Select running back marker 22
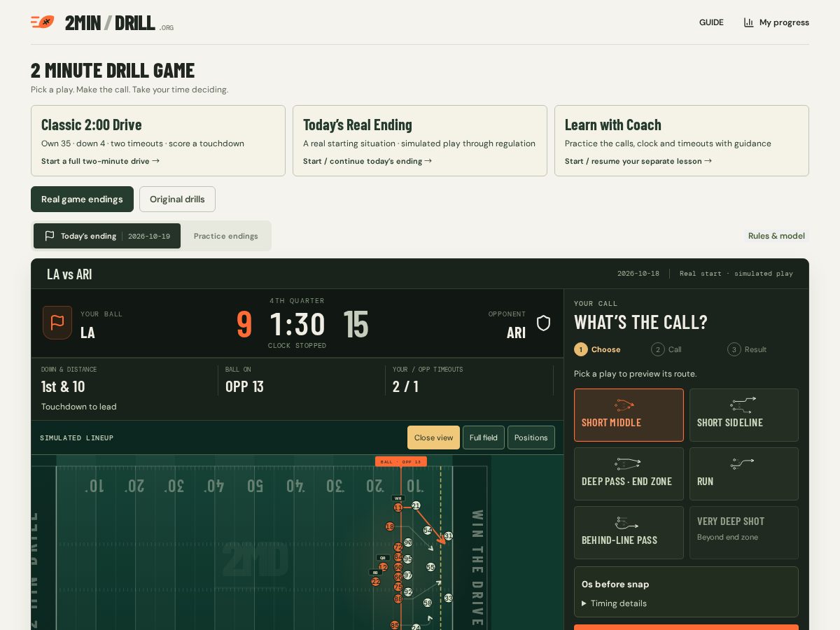Viewport: 840px width, 630px height. click(376, 582)
